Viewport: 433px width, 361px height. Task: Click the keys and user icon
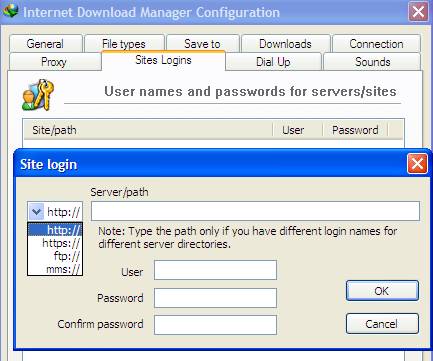pos(38,95)
